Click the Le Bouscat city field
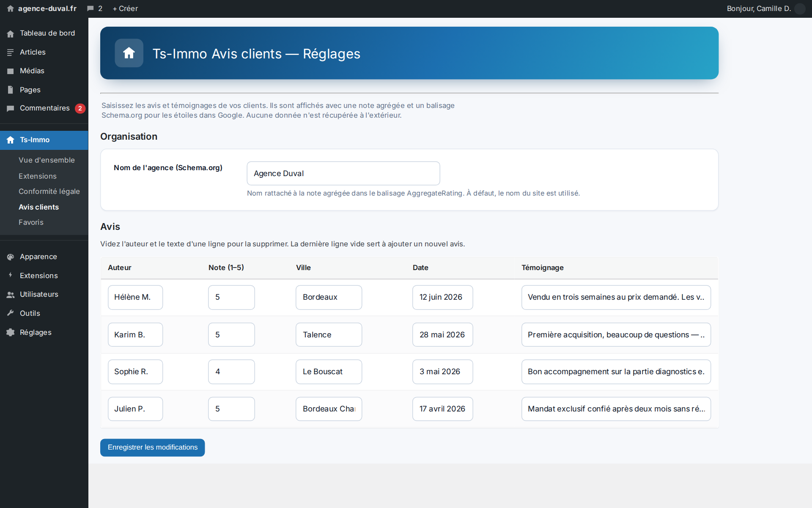The width and height of the screenshot is (812, 508). point(329,372)
